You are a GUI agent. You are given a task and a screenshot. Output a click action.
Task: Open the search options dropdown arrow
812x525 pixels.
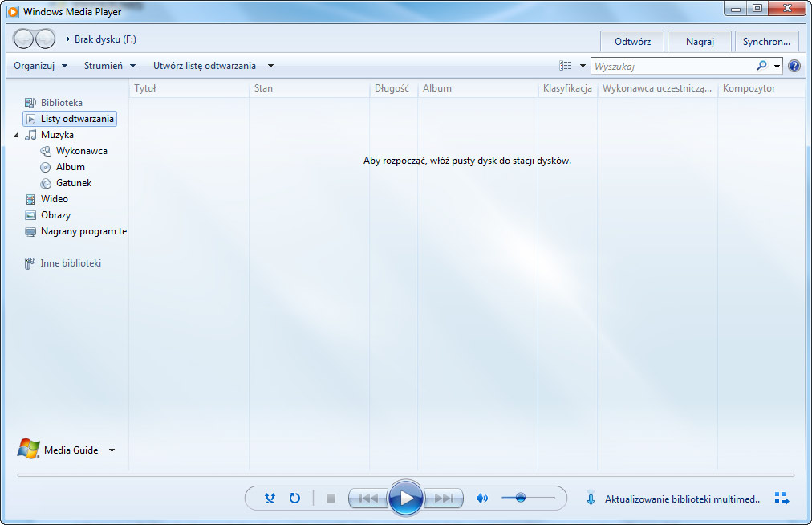coord(777,66)
